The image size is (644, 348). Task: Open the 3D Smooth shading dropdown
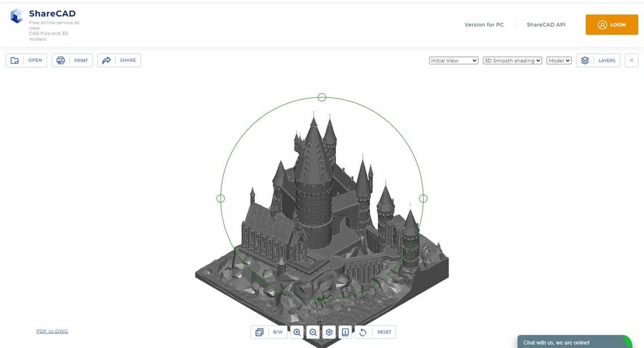coord(513,61)
